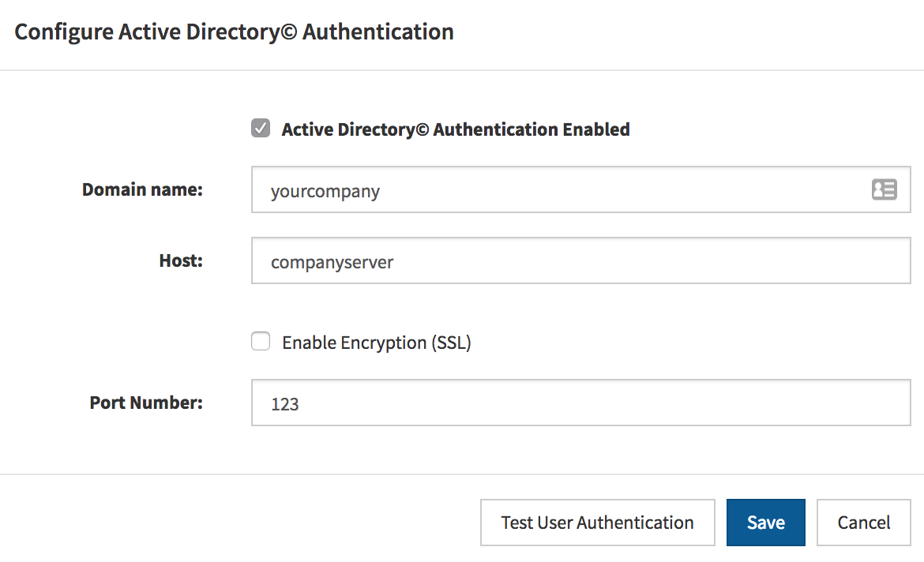
Task: Uncheck Active Directory Authentication Enabled checkbox
Action: click(x=261, y=129)
